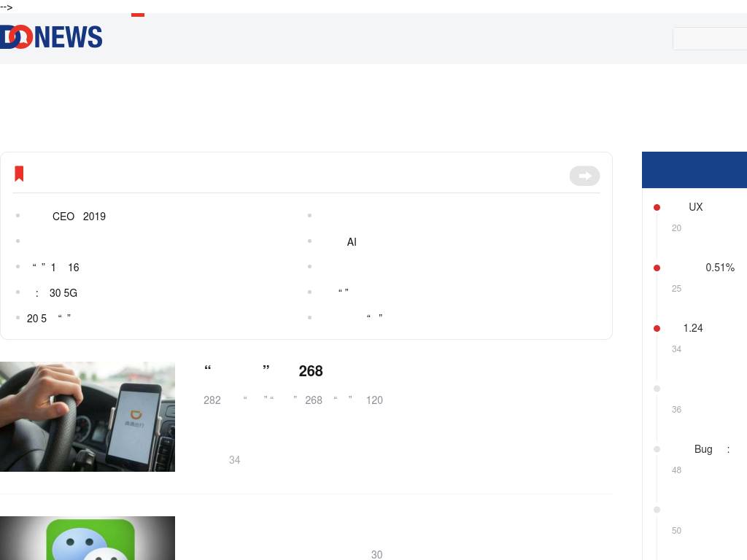747x560 pixels.
Task: Click the gray dot beside Bug item
Action: [657, 449]
